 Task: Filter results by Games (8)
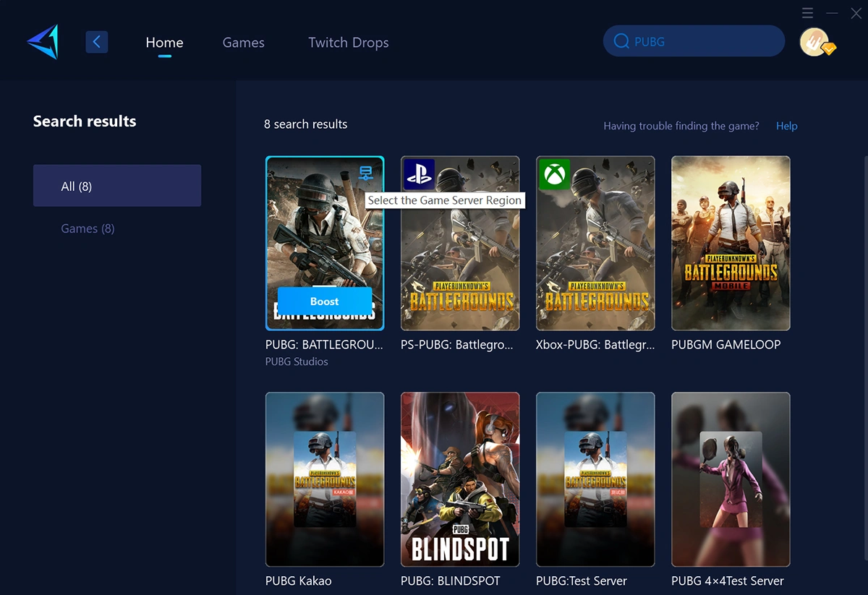88,228
